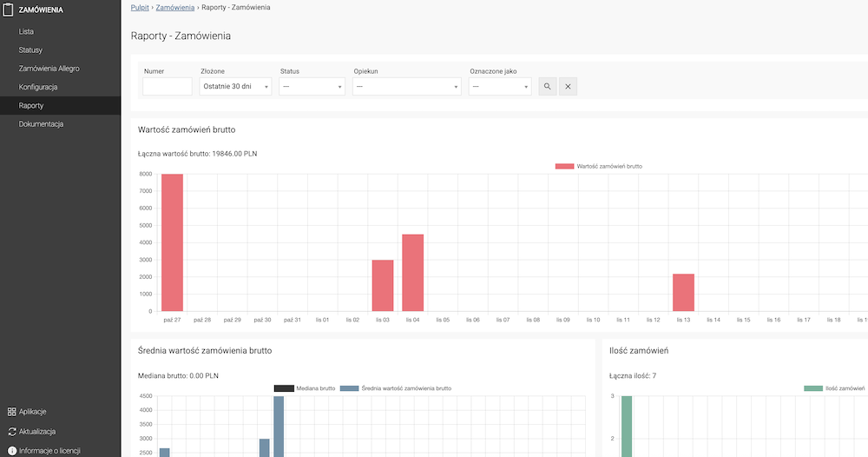Screen dimensions: 868x457
Task: Toggle Wartość zamówień brutto legend item
Action: pos(598,166)
